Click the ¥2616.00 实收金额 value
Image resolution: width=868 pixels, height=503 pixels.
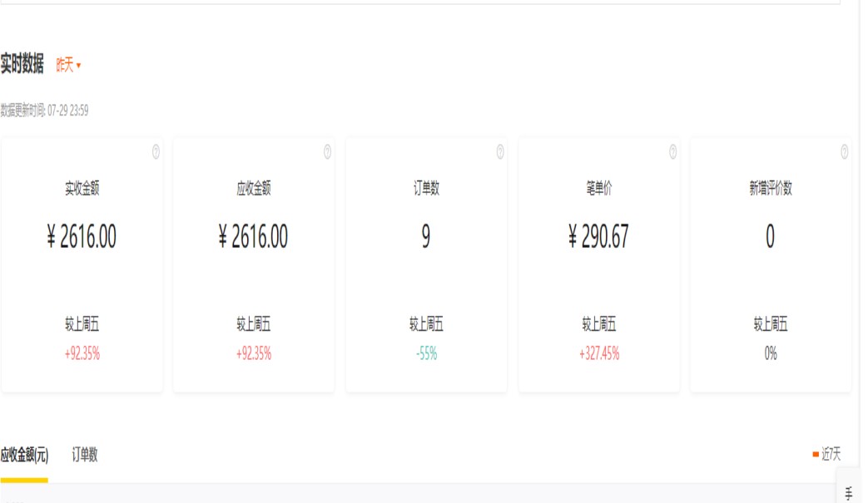point(82,237)
